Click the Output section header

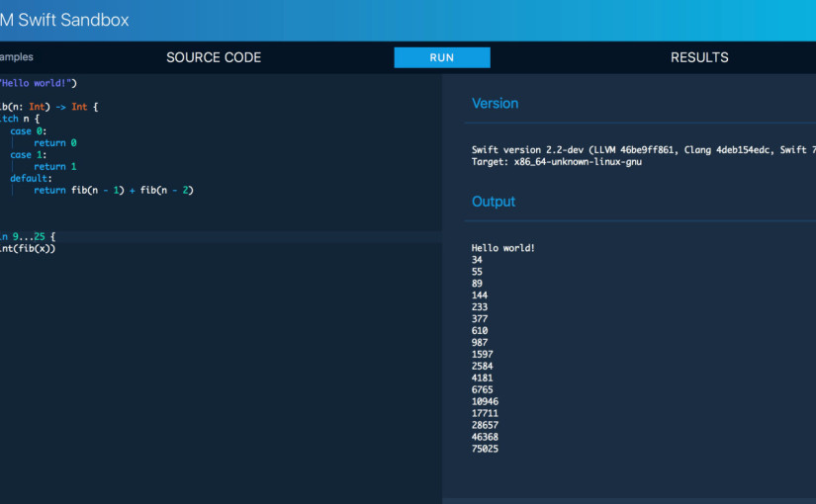pyautogui.click(x=494, y=202)
